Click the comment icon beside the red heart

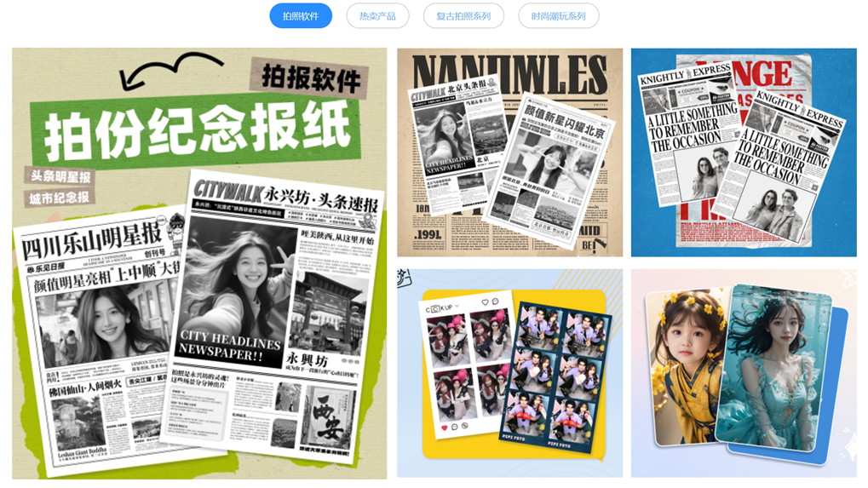click(455, 427)
